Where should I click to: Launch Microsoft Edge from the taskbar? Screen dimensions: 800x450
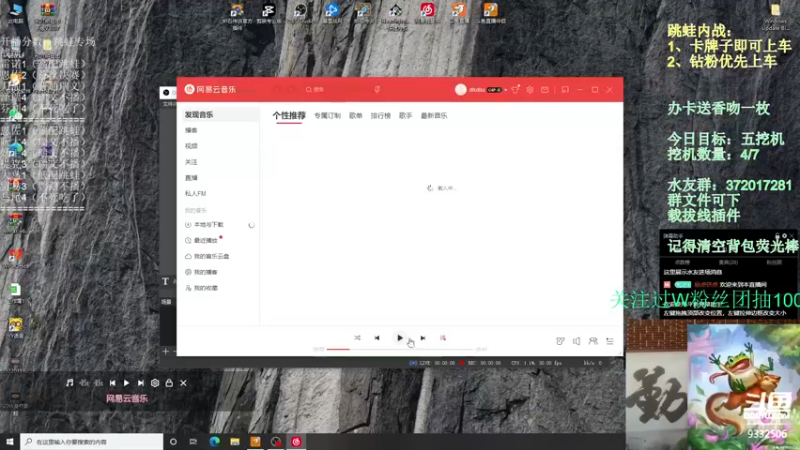tap(214, 441)
